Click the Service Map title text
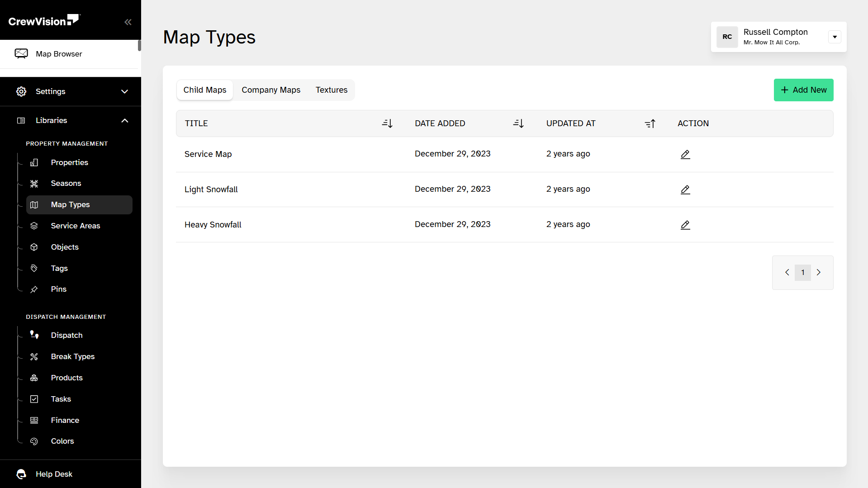868x488 pixels. (x=208, y=154)
